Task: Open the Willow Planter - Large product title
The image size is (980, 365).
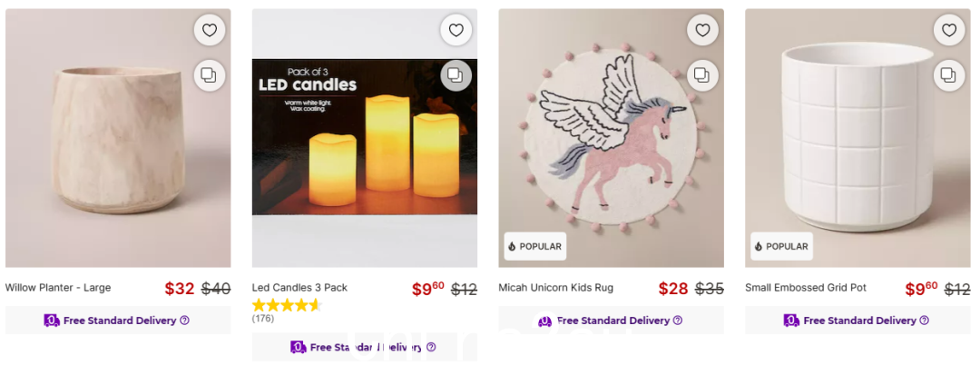Action: (58, 288)
